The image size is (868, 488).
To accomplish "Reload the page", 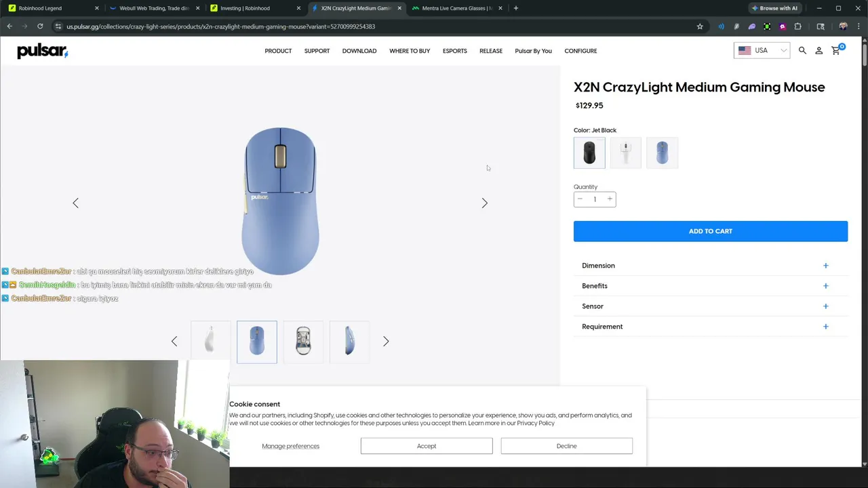I will click(x=40, y=26).
